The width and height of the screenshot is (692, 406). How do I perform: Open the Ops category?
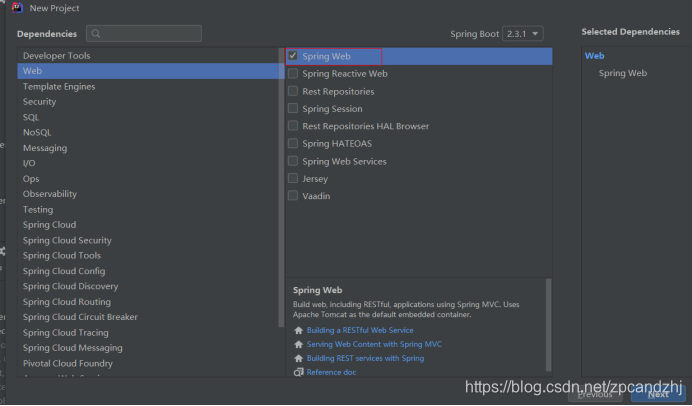pos(148,179)
